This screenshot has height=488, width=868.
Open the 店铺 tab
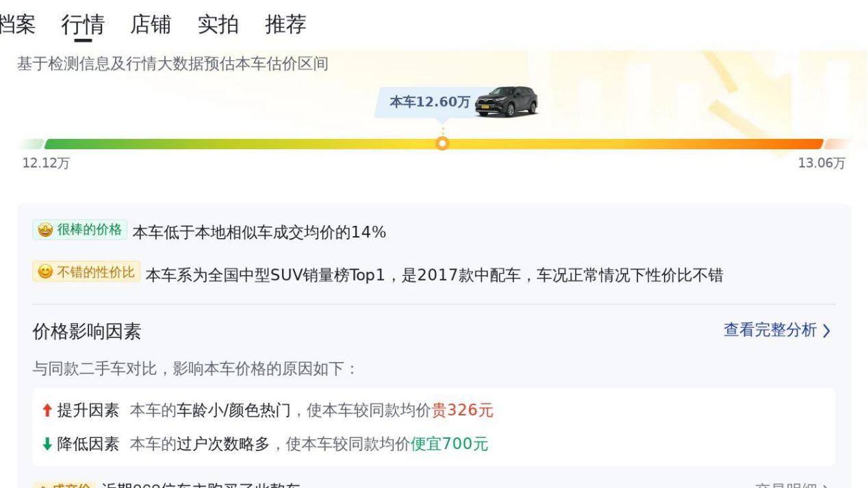tap(151, 25)
